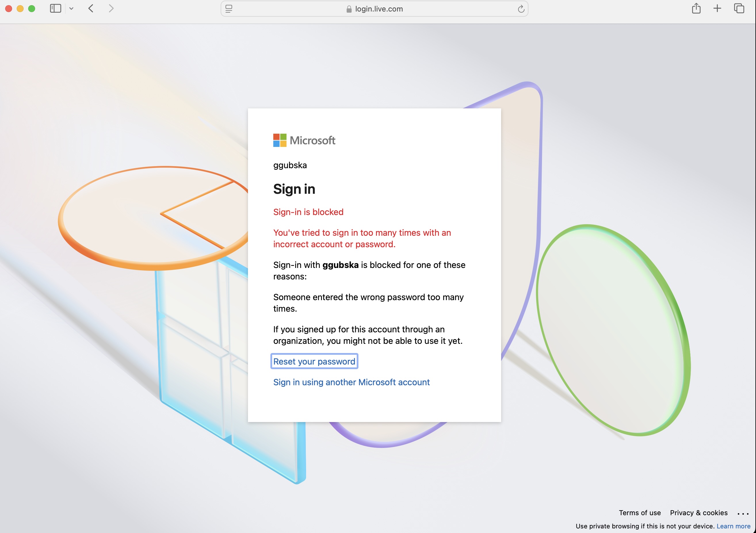Go forward with the forward arrow
756x533 pixels.
[111, 9]
